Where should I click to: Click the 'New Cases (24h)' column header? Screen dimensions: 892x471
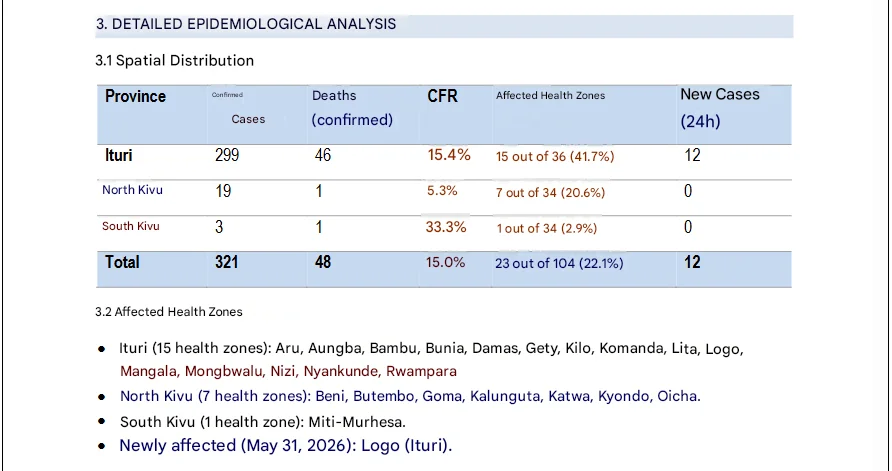pos(720,108)
